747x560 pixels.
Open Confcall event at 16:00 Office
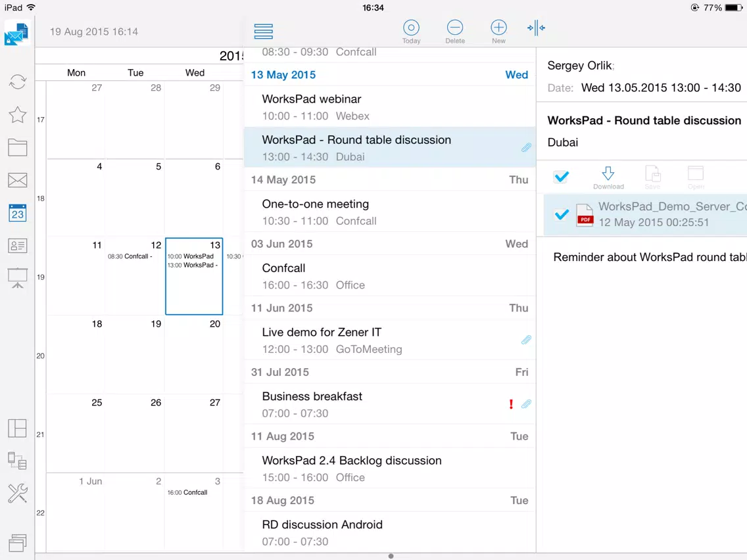pyautogui.click(x=390, y=276)
